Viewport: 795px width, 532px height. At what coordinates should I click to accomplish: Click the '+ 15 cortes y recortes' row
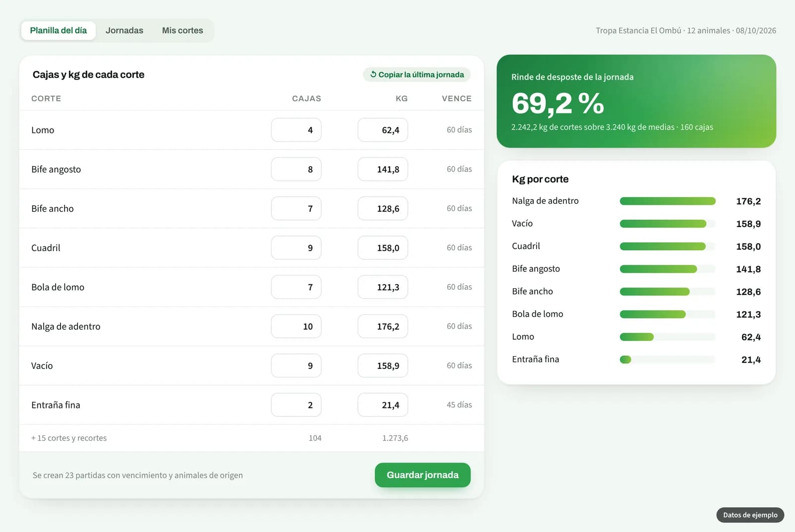(251, 438)
